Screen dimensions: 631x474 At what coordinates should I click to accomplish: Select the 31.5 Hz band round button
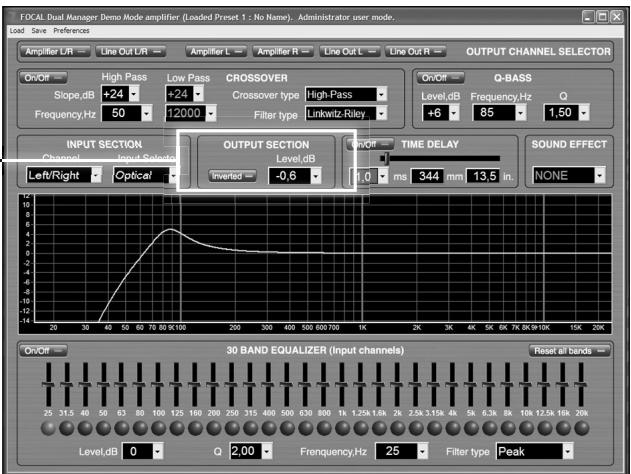tap(67, 428)
